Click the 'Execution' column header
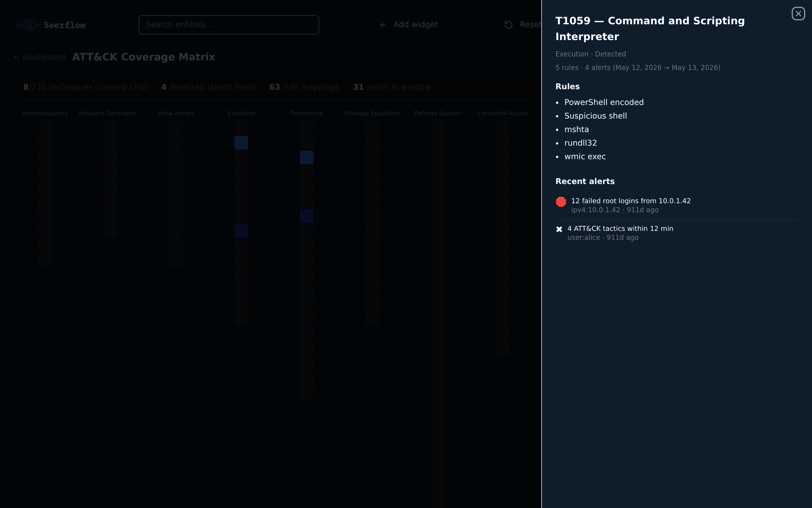 (x=241, y=113)
